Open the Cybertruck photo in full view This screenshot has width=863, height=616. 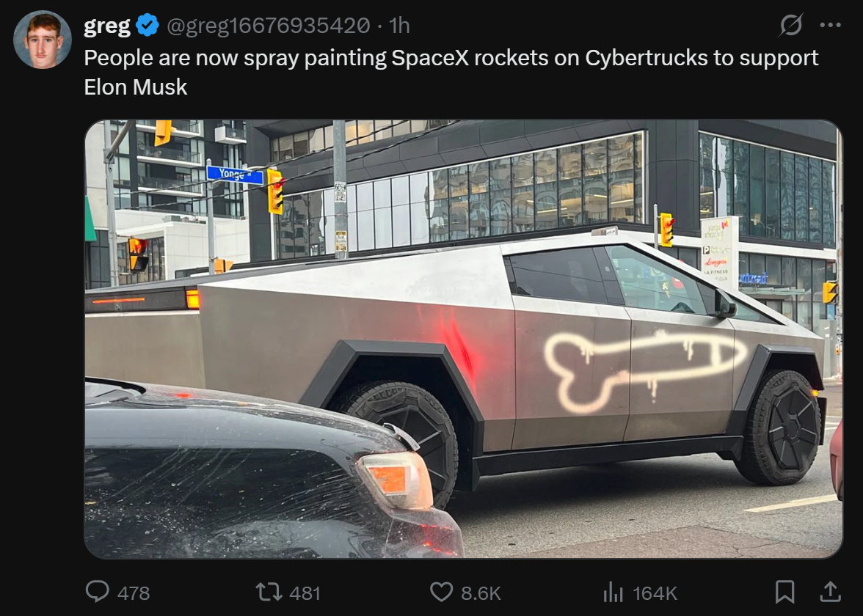coord(464,339)
